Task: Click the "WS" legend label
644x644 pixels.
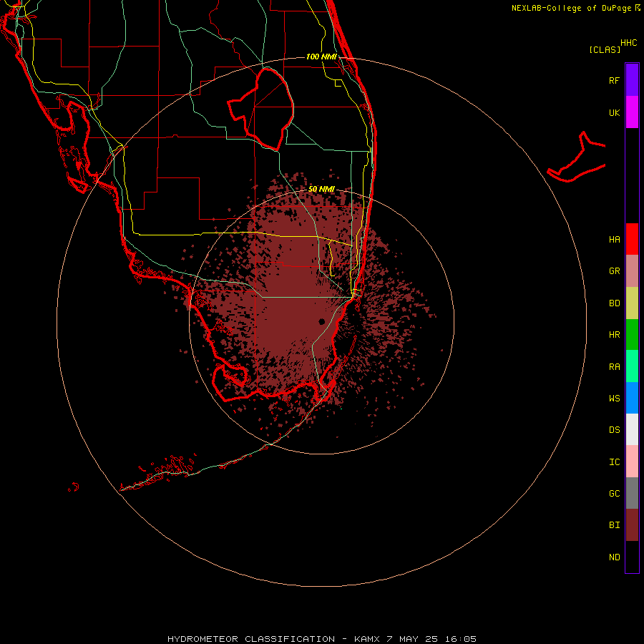Action: click(614, 398)
